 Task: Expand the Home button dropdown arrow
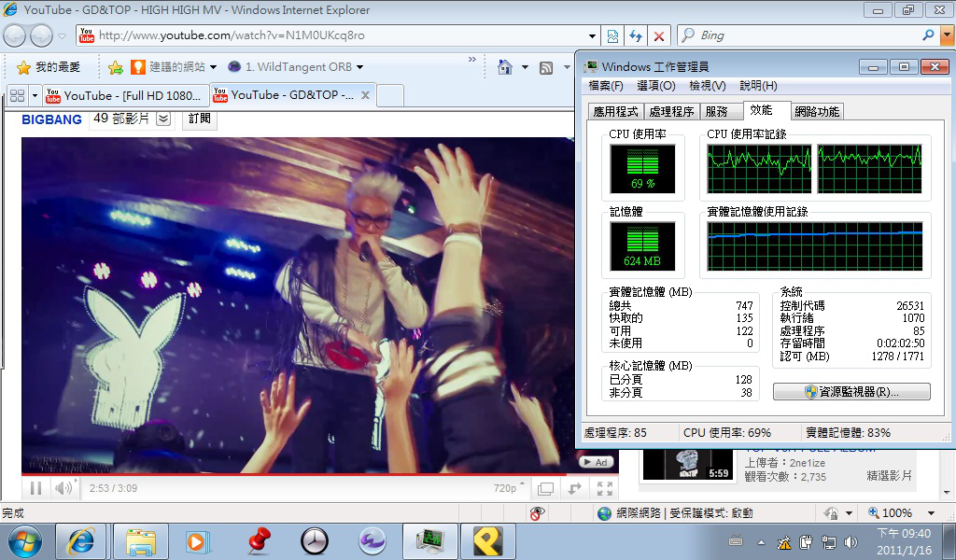525,67
